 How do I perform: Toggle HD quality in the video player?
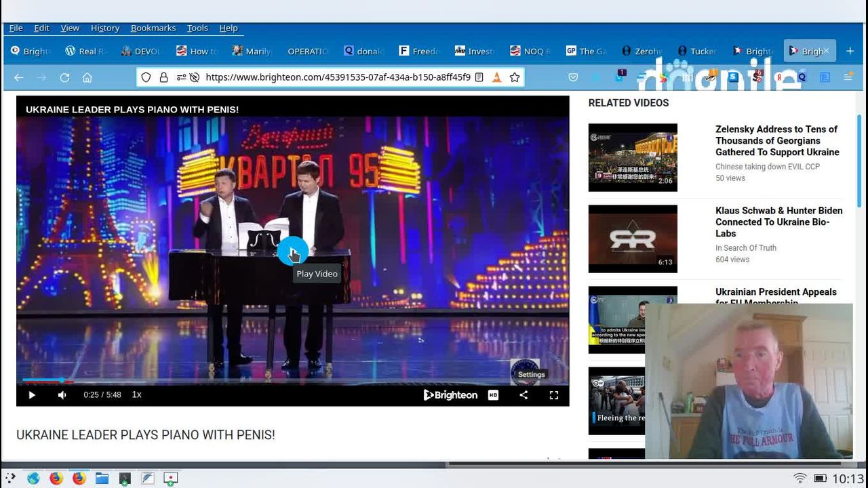tap(493, 395)
